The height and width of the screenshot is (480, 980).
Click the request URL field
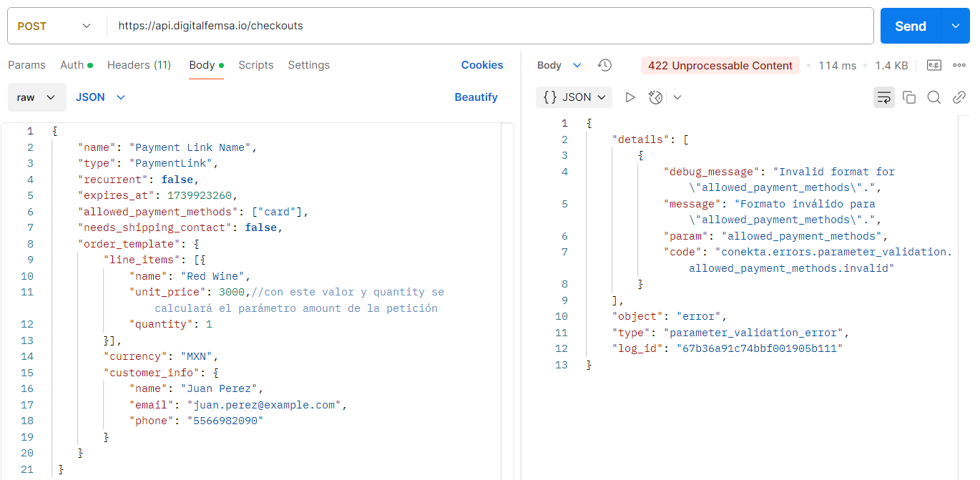(490, 26)
